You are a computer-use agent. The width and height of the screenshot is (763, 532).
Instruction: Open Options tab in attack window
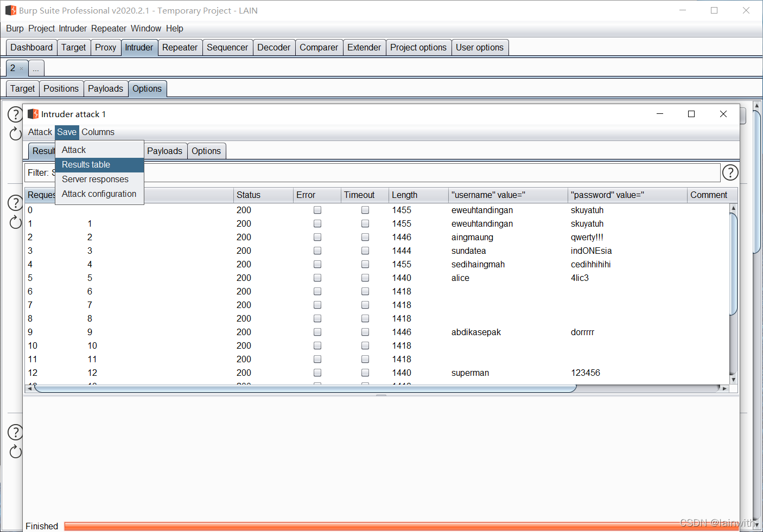[206, 151]
